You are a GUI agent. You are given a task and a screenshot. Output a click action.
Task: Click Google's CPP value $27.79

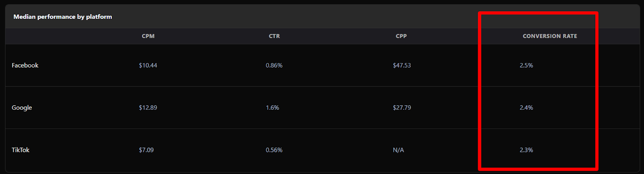click(402, 108)
